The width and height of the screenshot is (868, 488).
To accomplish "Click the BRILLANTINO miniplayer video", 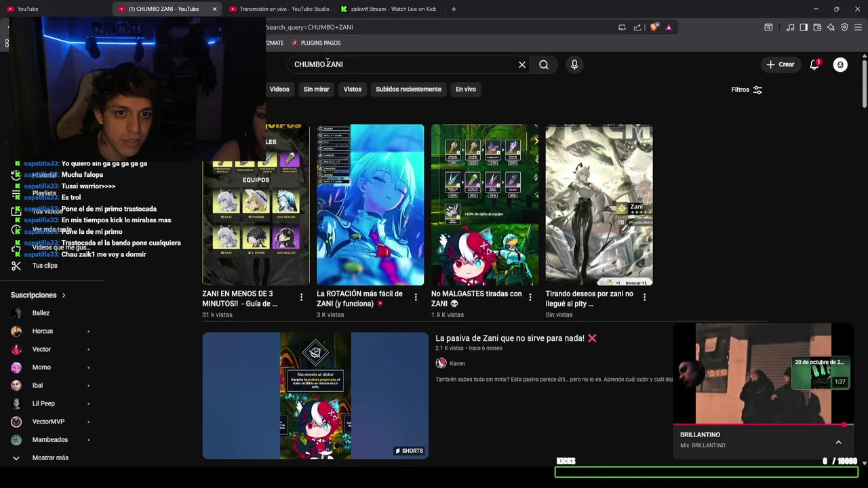I will click(763, 374).
